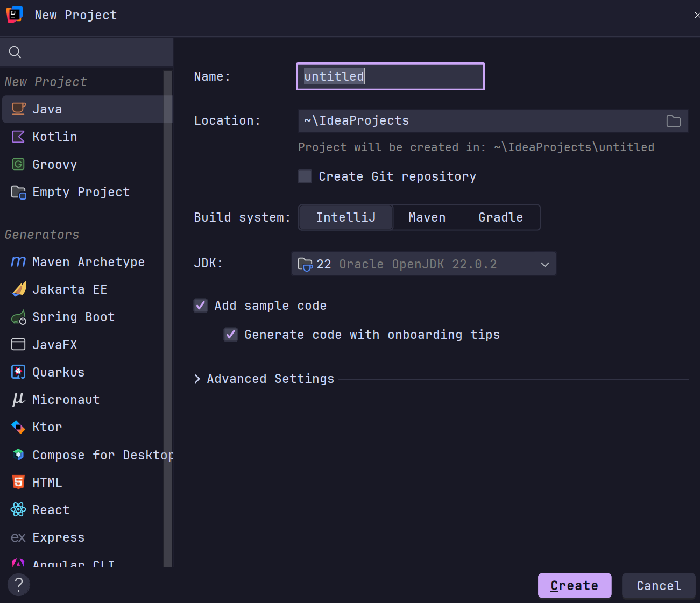700x603 pixels.
Task: Pick the Quarkus generator icon
Action: [x=18, y=372]
